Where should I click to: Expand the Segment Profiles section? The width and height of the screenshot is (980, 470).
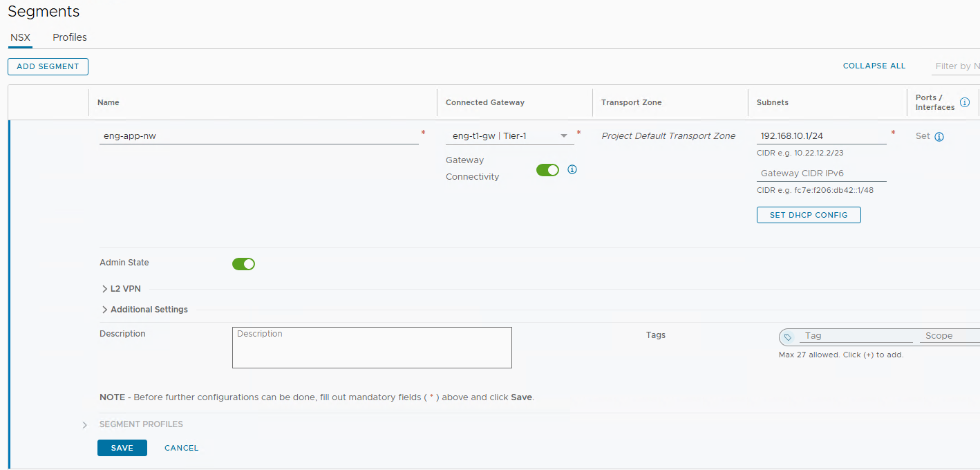tap(141, 424)
